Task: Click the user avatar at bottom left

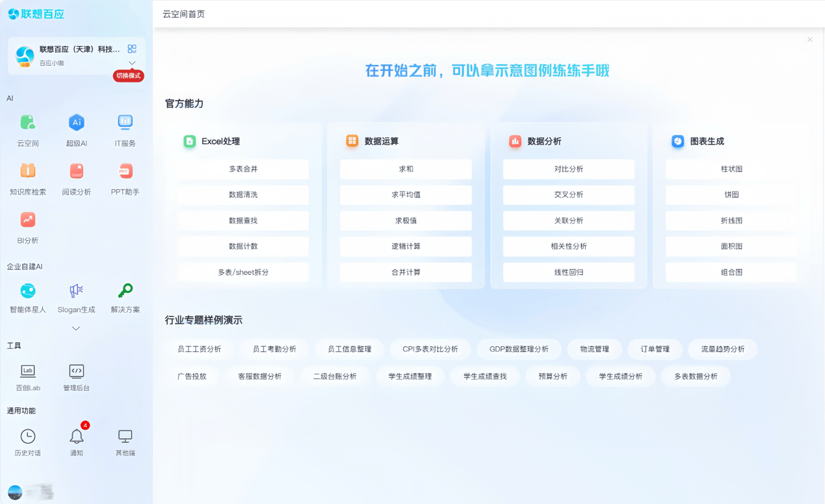Action: 15,492
